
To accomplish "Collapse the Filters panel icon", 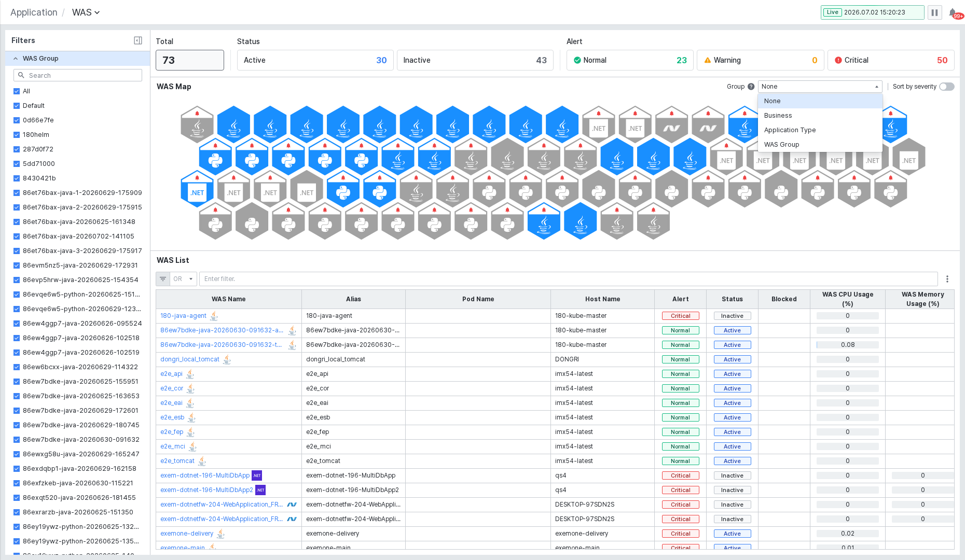I will click(x=138, y=40).
